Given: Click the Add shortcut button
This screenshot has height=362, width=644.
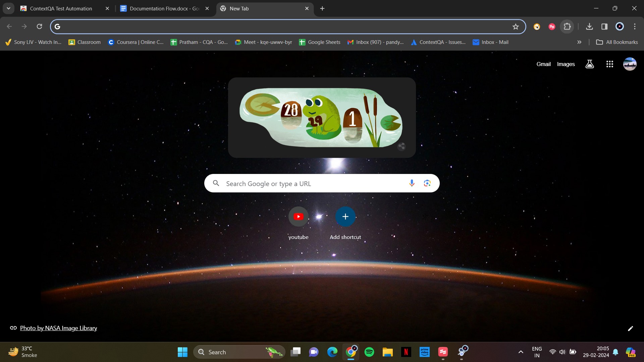Looking at the screenshot, I should (345, 217).
